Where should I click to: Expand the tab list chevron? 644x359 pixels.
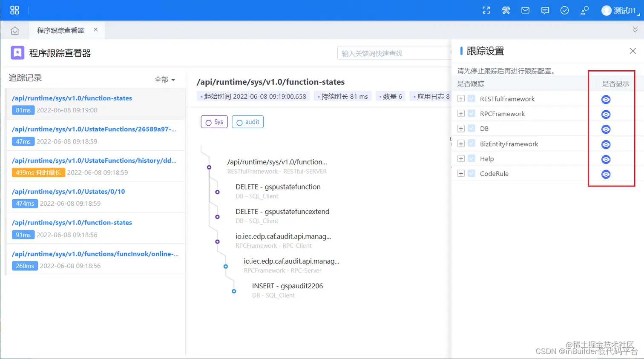pos(635,29)
